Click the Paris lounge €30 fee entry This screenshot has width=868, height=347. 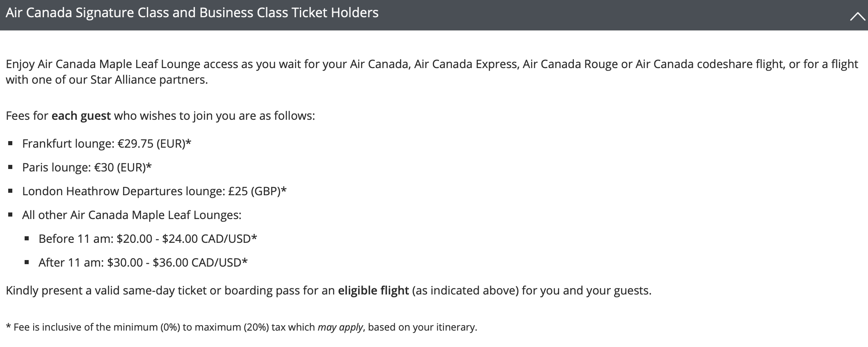[87, 167]
